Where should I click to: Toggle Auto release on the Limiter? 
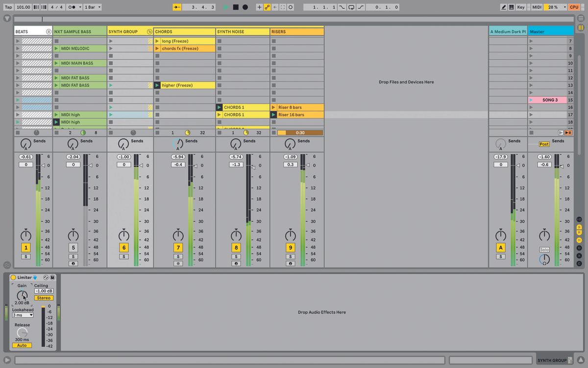[22, 345]
